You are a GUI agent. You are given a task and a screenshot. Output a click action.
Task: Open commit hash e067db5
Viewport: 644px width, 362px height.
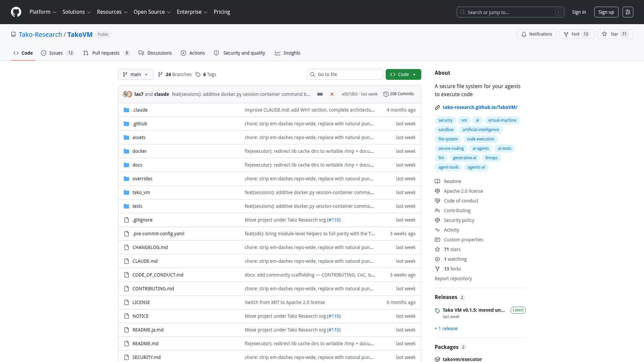pyautogui.click(x=350, y=94)
